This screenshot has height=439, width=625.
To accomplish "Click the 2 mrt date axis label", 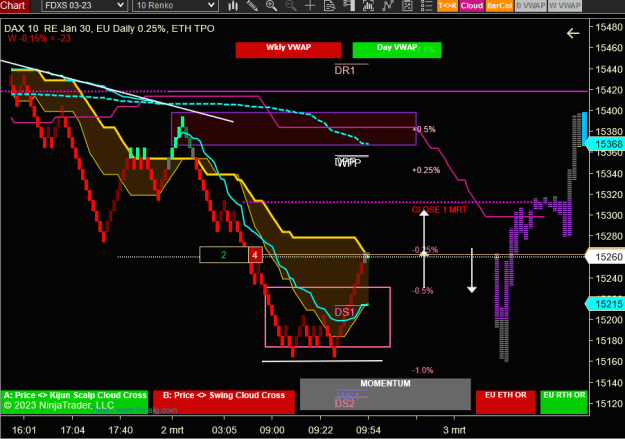I will pyautogui.click(x=172, y=430).
